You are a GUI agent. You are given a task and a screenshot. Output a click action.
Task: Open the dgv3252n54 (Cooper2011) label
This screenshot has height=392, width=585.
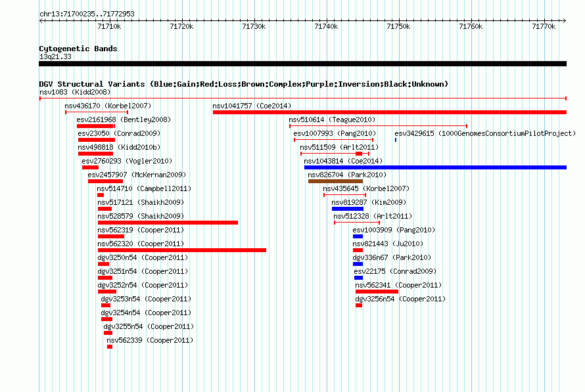click(x=143, y=285)
